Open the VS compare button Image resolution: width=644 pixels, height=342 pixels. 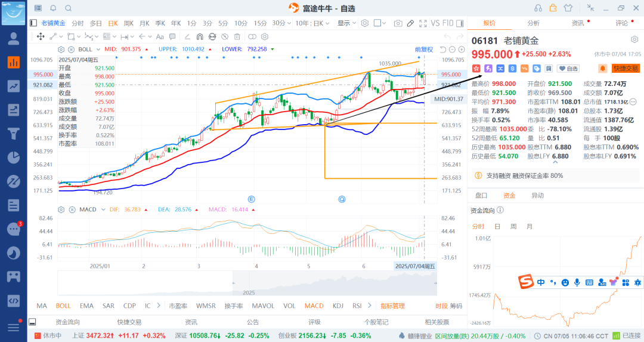435,23
